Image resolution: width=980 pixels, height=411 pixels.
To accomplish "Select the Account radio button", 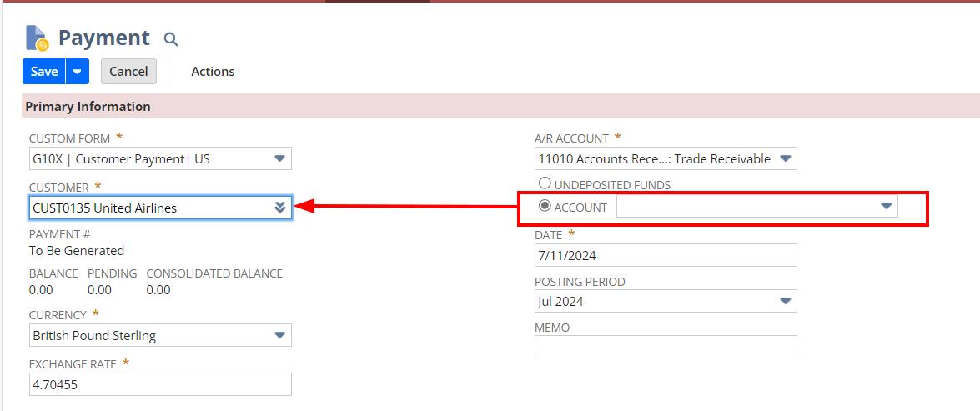I will (x=545, y=206).
